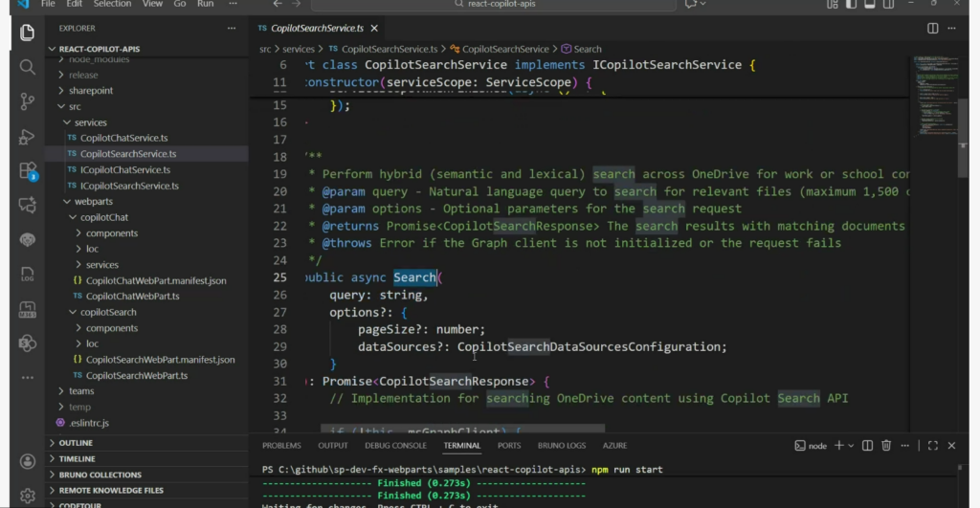This screenshot has width=980, height=508.
Task: Open new terminal launch profile dropdown
Action: (x=851, y=446)
